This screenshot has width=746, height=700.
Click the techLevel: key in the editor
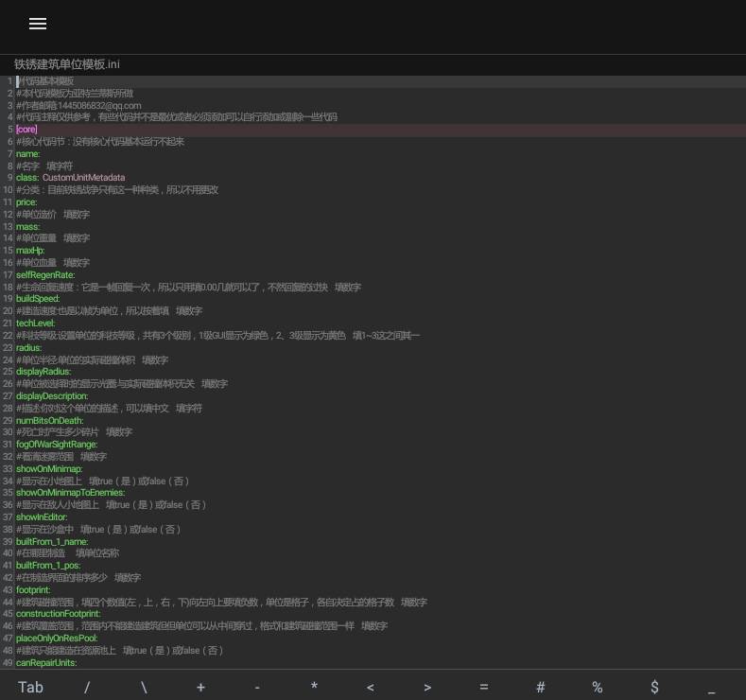36,324
